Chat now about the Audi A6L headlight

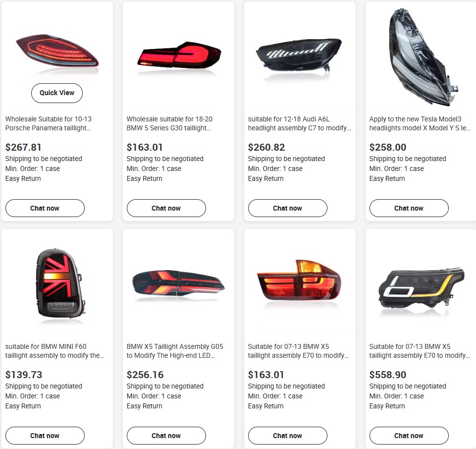(x=288, y=208)
